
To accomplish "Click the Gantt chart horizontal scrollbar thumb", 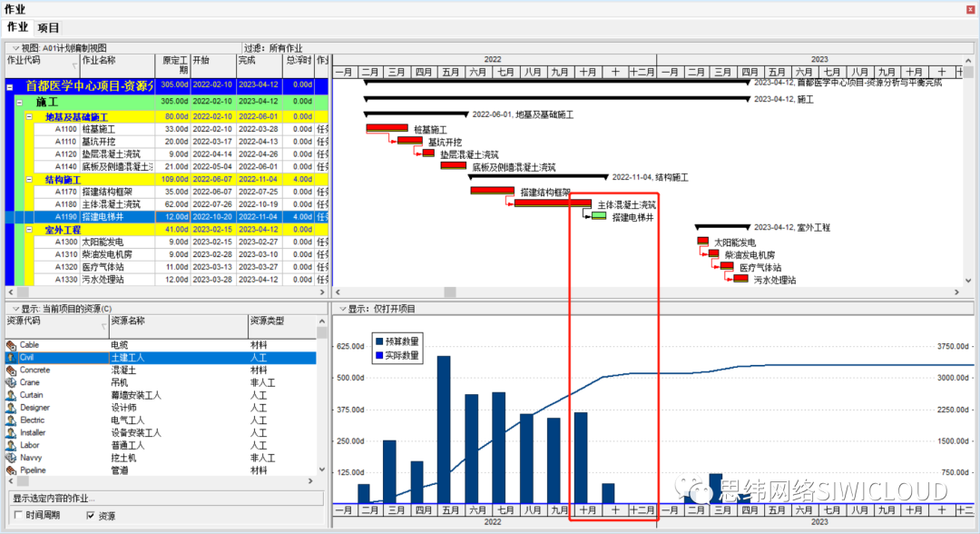I will tap(450, 292).
